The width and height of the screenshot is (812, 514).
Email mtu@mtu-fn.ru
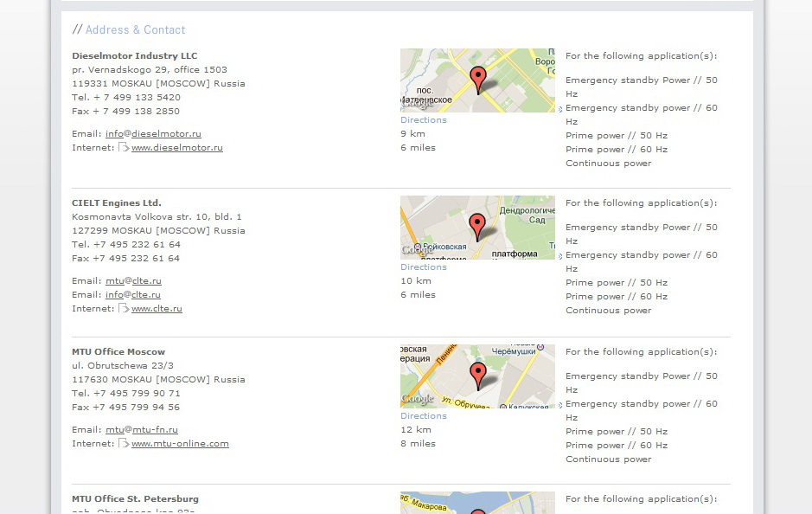[x=142, y=429]
